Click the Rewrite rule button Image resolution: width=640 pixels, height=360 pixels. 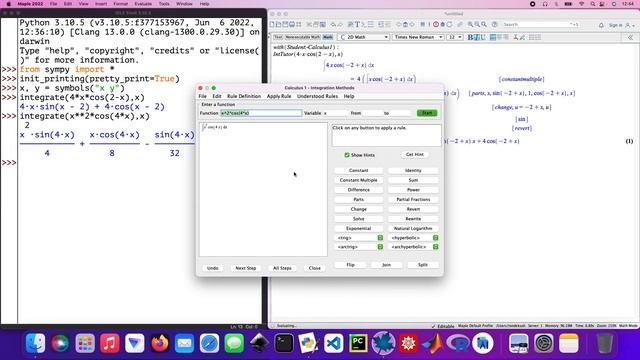413,219
